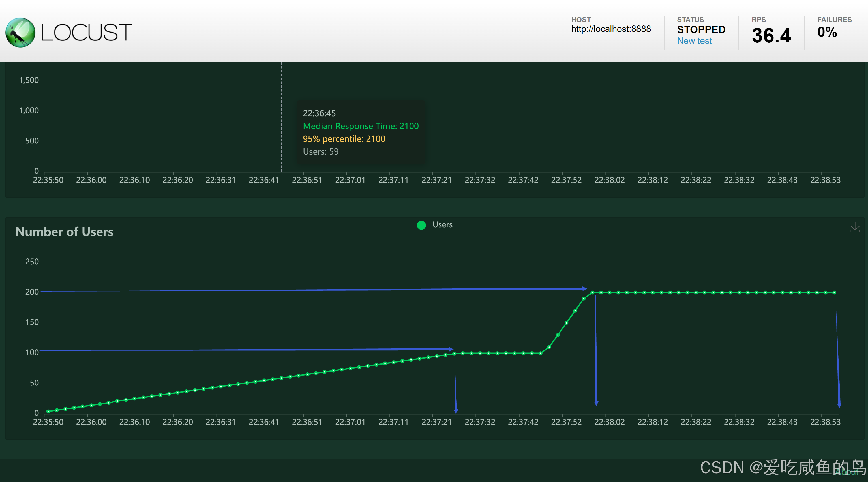The image size is (868, 482).
Task: Click the Users legend label text
Action: tap(442, 224)
